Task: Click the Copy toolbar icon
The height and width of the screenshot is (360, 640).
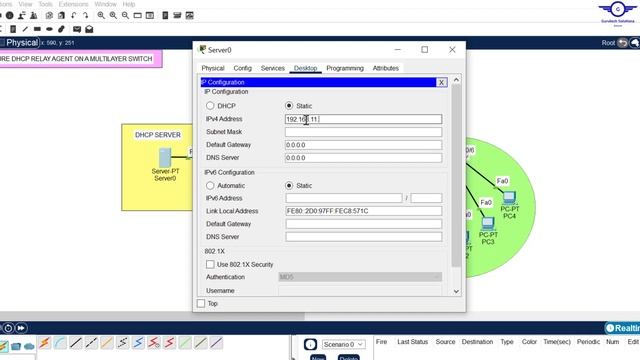Action: pos(49,16)
